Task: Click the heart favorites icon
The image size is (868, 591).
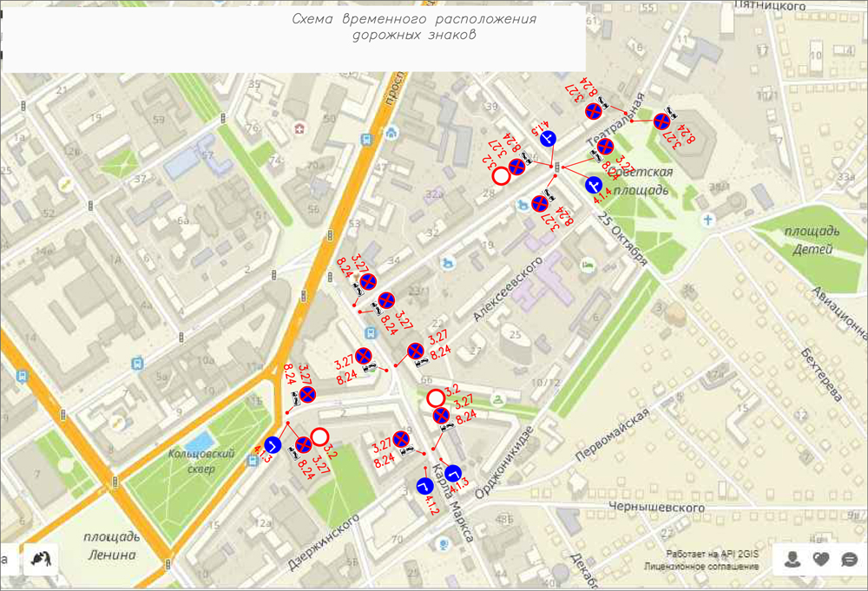Action: point(821,560)
